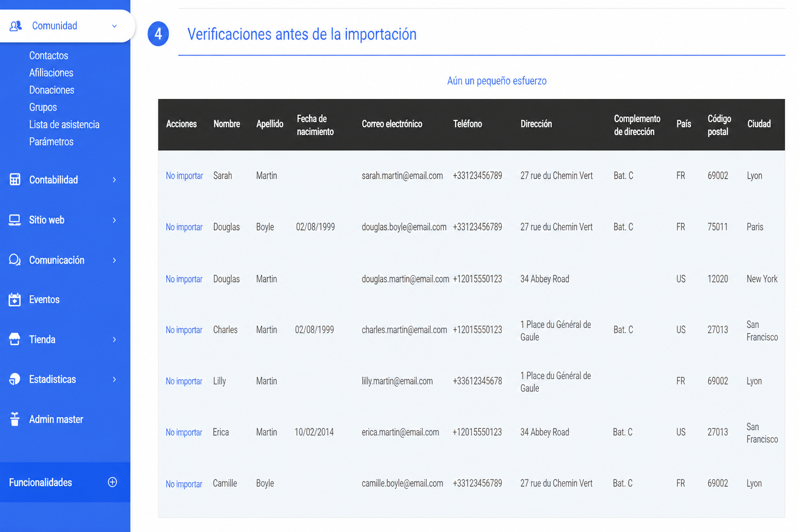
Task: Go to Donaciones section
Action: [x=51, y=90]
